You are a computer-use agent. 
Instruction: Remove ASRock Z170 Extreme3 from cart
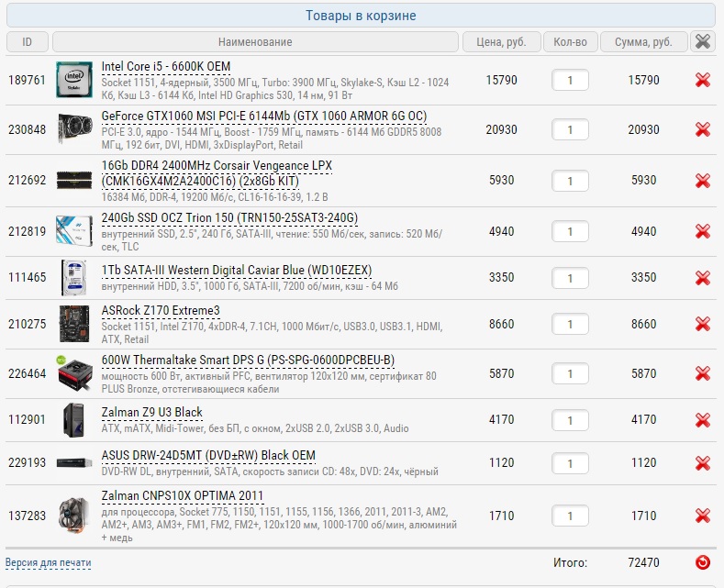[x=702, y=324]
